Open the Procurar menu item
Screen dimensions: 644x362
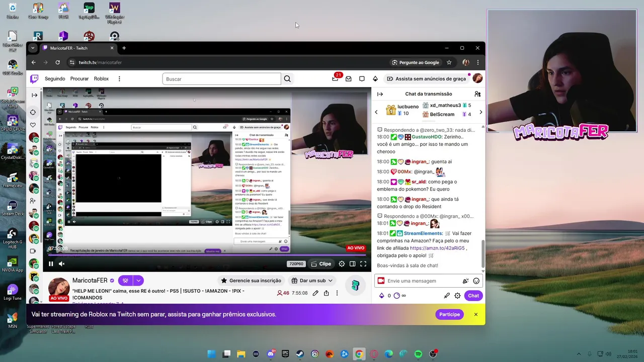pyautogui.click(x=79, y=79)
